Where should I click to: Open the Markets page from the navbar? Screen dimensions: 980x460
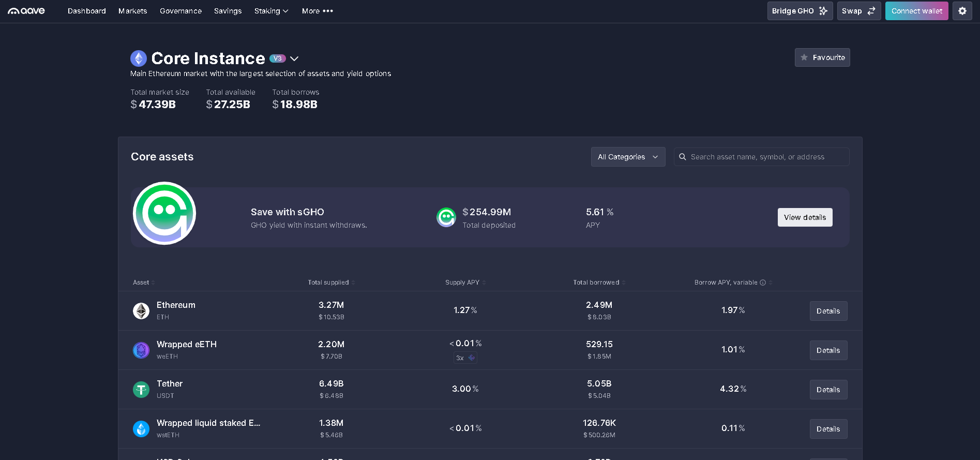point(132,11)
